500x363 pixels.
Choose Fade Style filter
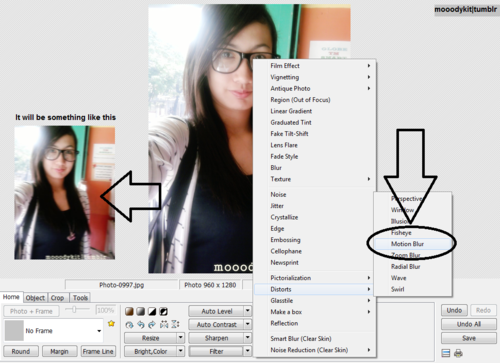(314, 156)
